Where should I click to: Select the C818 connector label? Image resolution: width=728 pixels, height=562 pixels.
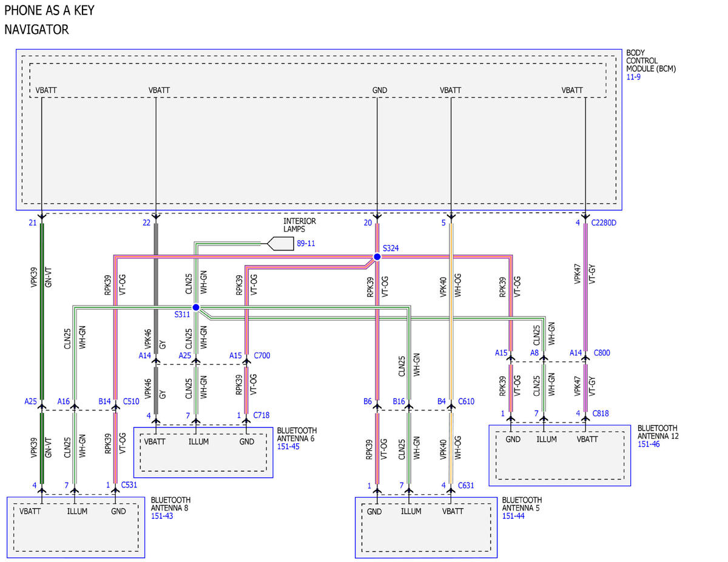601,413
